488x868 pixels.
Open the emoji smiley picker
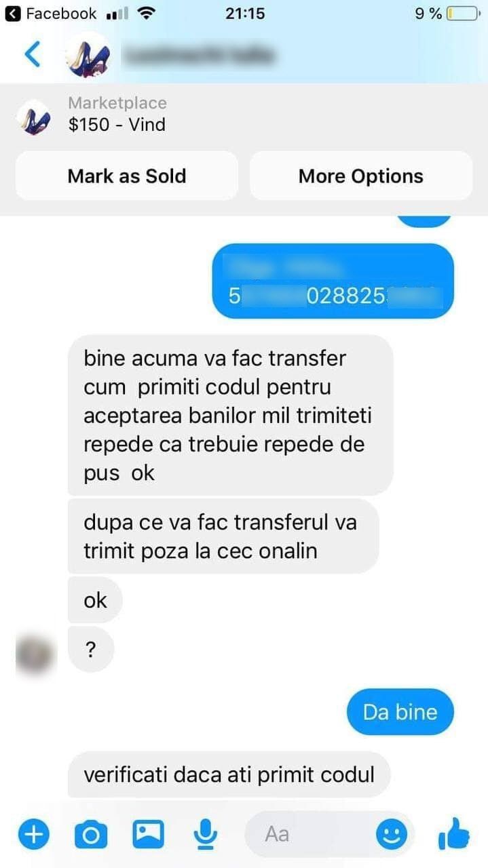click(392, 834)
